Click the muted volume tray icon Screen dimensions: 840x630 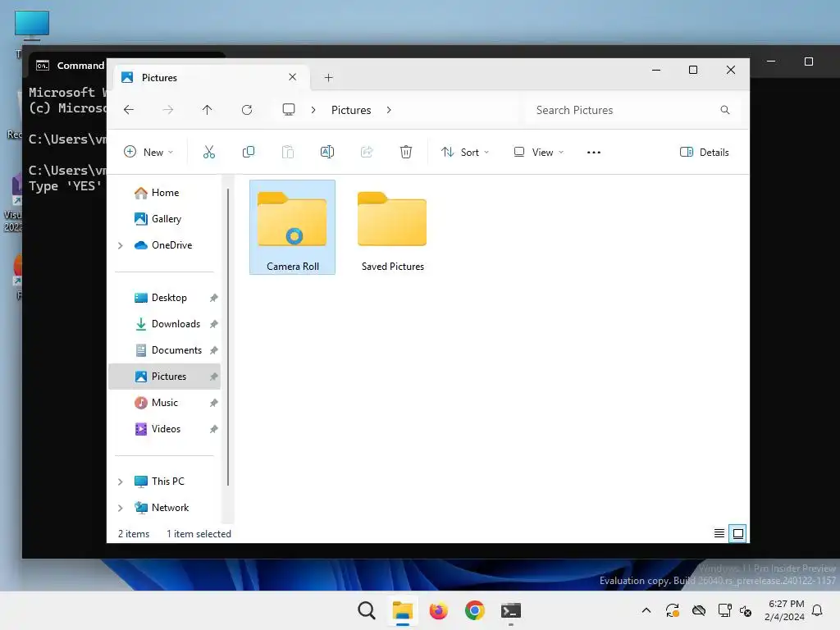(746, 610)
